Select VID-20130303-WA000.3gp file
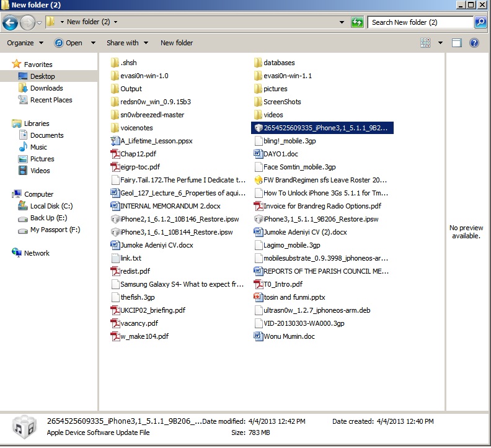This screenshot has width=491, height=448. [299, 323]
